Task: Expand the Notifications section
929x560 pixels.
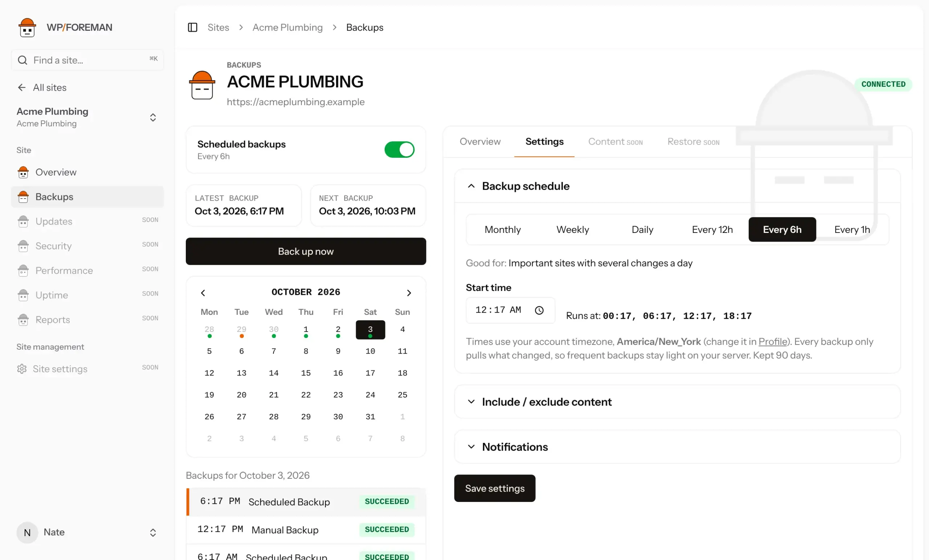Action: click(677, 446)
